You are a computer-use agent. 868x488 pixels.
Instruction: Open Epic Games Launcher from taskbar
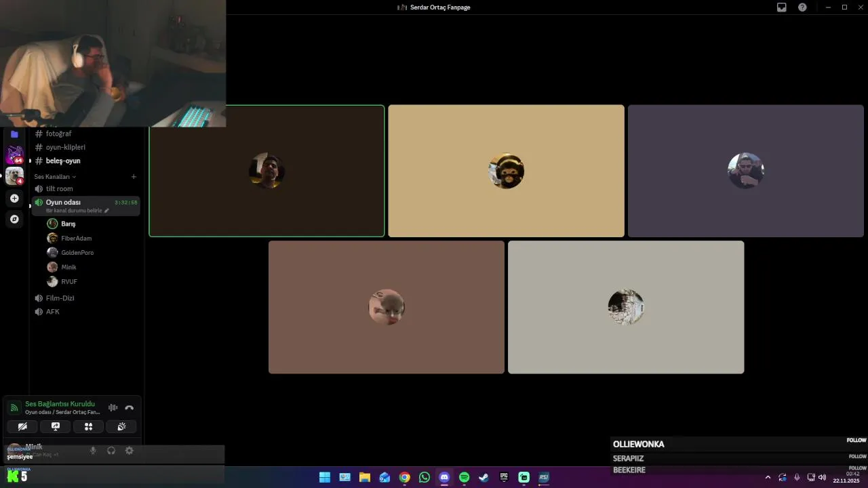point(504,477)
